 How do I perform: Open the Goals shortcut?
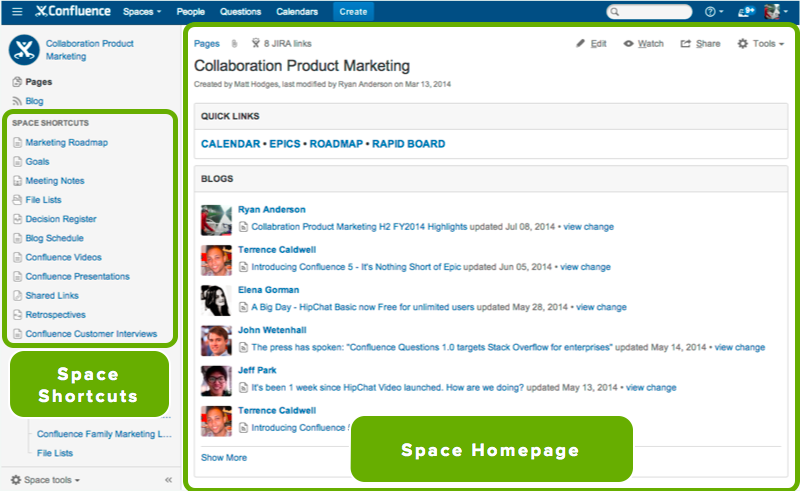tap(37, 162)
